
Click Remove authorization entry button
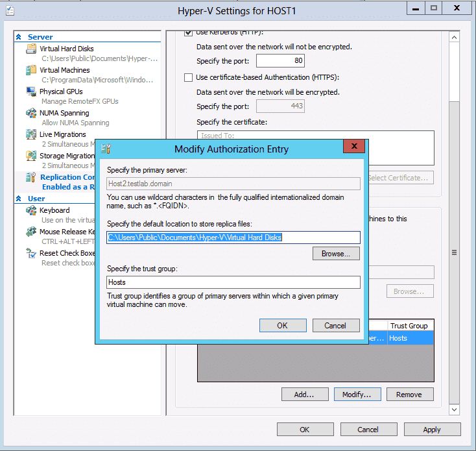410,395
